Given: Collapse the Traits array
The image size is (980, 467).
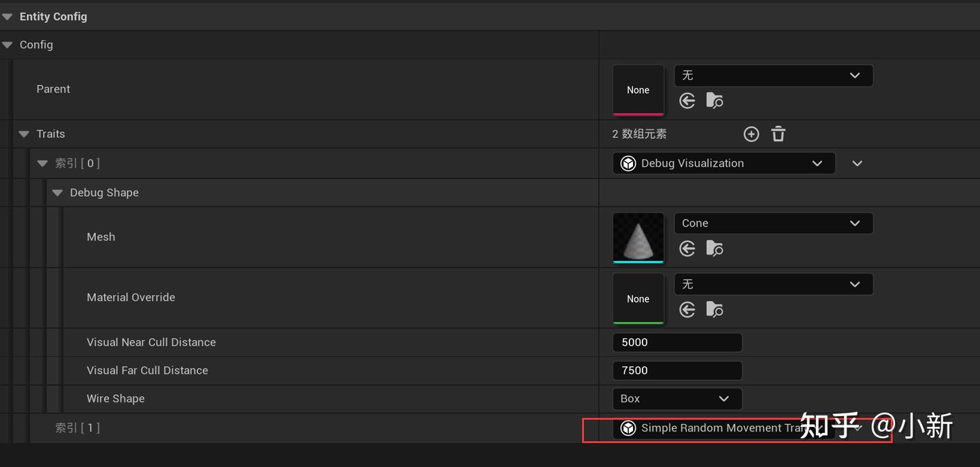Looking at the screenshot, I should (x=24, y=134).
